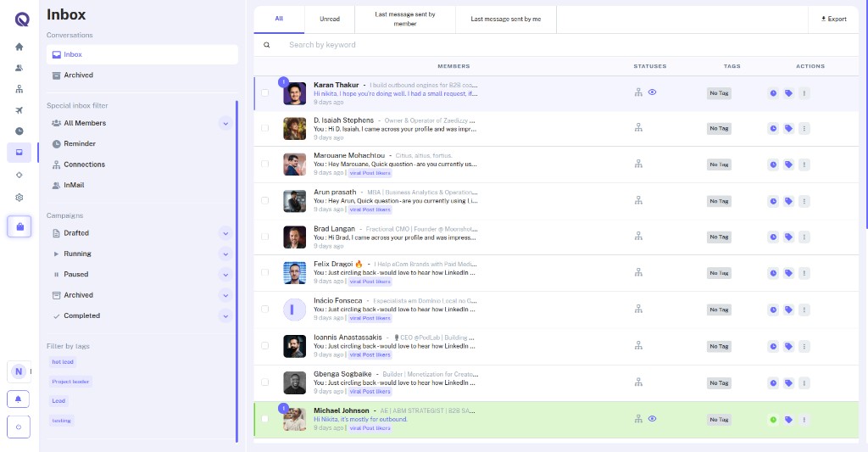Image resolution: width=868 pixels, height=452 pixels.
Task: Filter by hot lead tag
Action: click(x=63, y=362)
